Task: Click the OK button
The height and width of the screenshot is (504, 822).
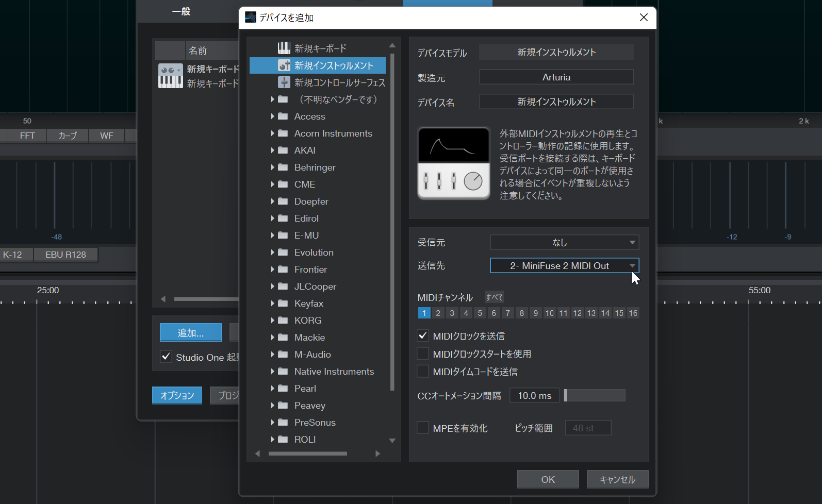Action: pos(548,479)
